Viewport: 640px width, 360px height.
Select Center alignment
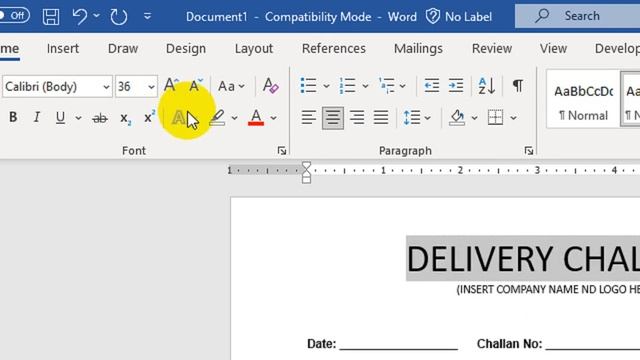[333, 118]
